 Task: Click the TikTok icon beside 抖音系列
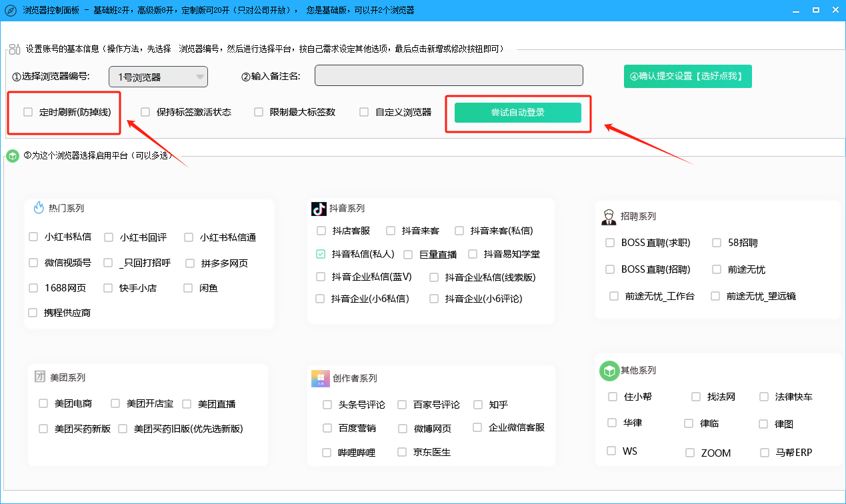pos(319,209)
